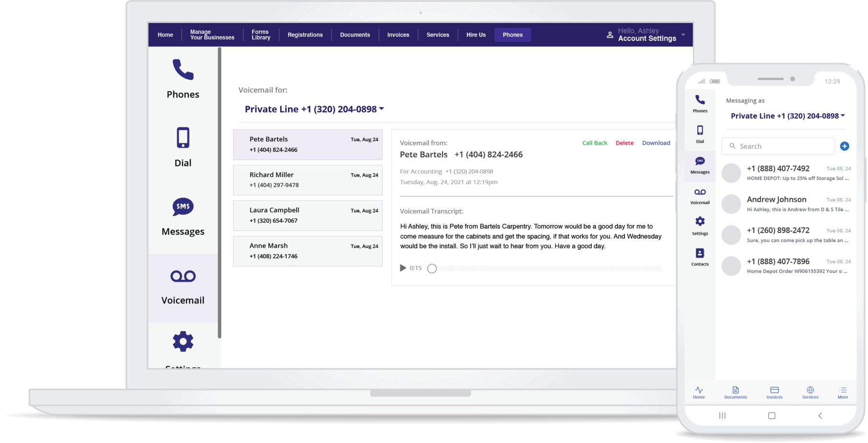Image resolution: width=868 pixels, height=443 pixels.
Task: Tap Android recent apps button
Action: (x=722, y=416)
